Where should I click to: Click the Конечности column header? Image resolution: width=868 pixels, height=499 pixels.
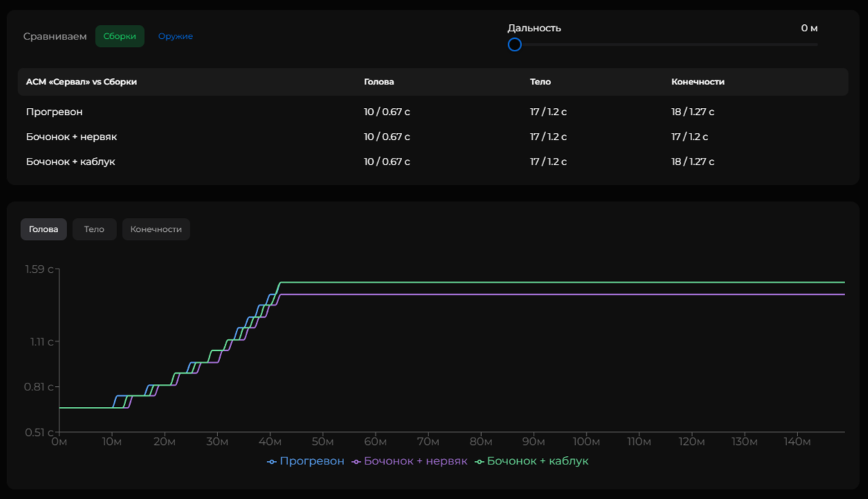point(697,82)
